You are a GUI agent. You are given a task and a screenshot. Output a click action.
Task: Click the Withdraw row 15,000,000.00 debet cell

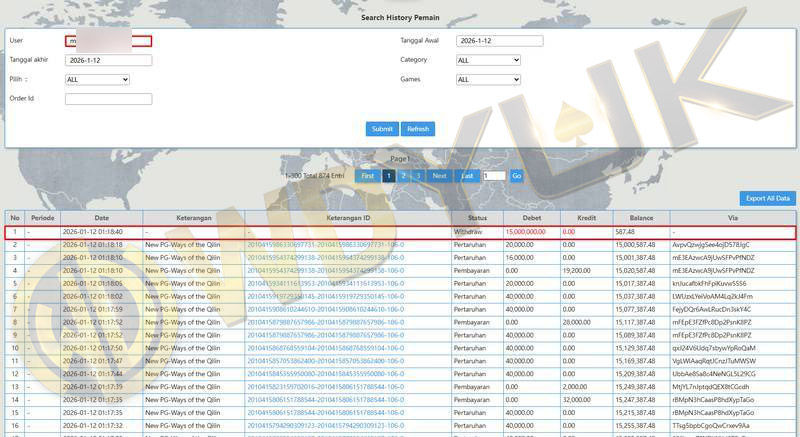coord(530,231)
